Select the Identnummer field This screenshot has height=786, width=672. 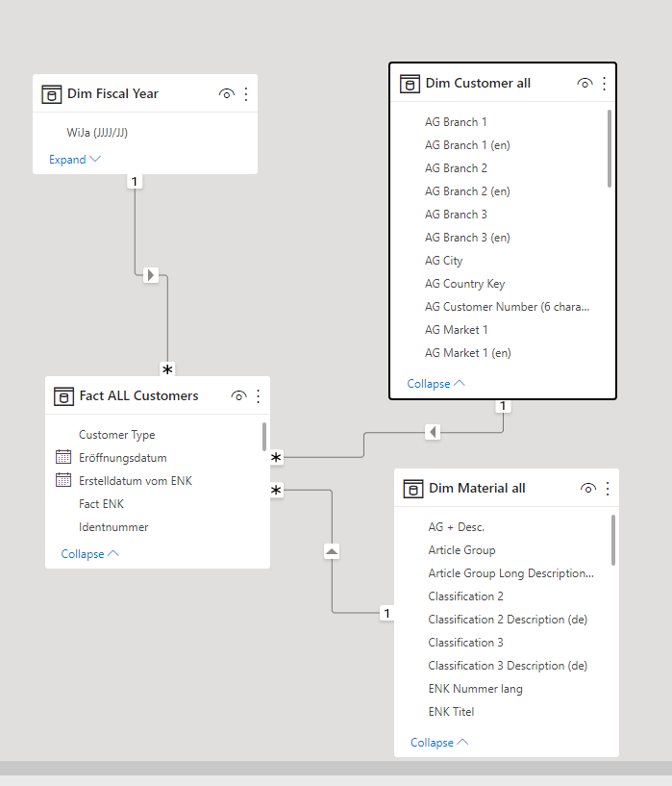(113, 527)
